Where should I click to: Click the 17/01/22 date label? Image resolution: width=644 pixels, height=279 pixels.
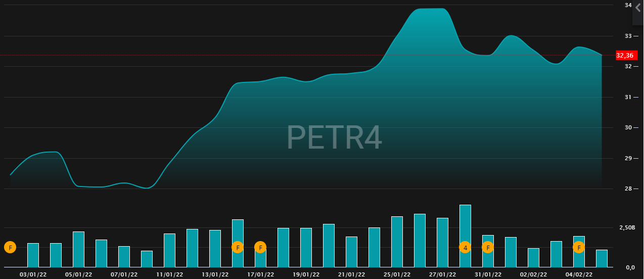(260, 274)
